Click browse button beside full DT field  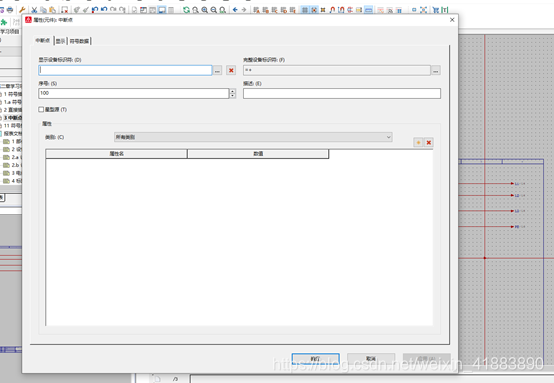436,70
